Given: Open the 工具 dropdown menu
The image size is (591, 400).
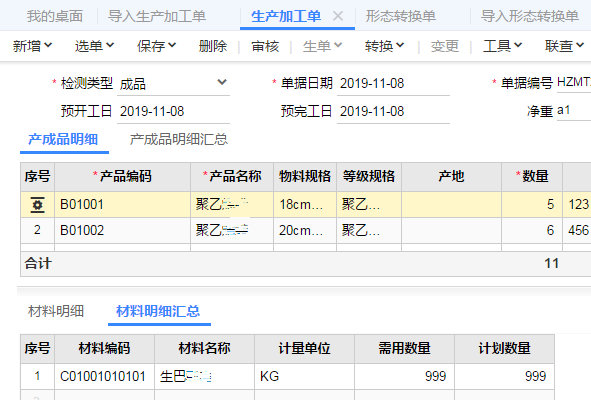Looking at the screenshot, I should (x=502, y=46).
